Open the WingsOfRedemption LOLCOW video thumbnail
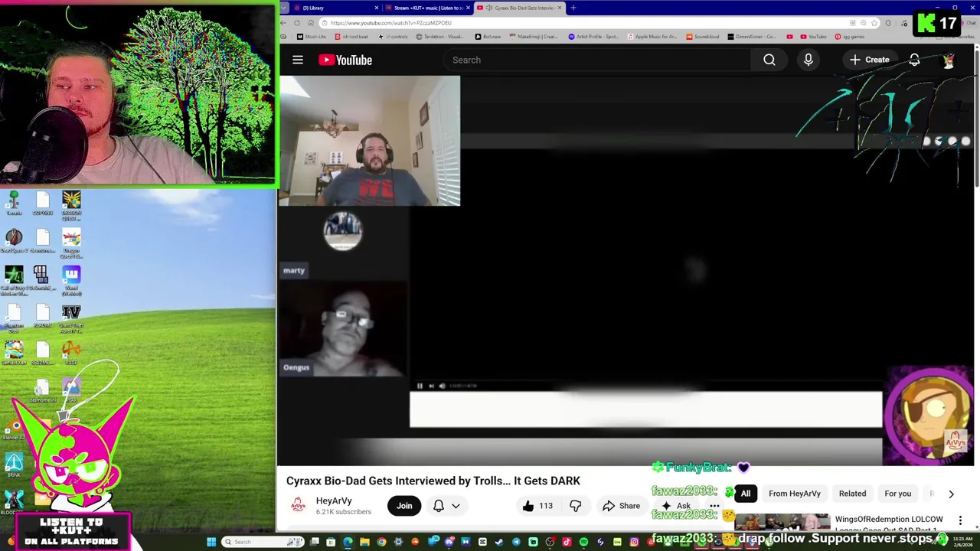 782,523
